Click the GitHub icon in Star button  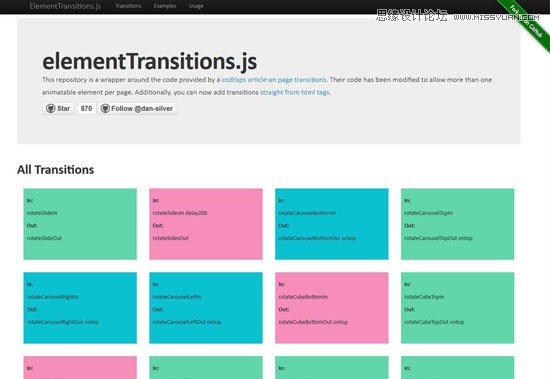point(51,108)
